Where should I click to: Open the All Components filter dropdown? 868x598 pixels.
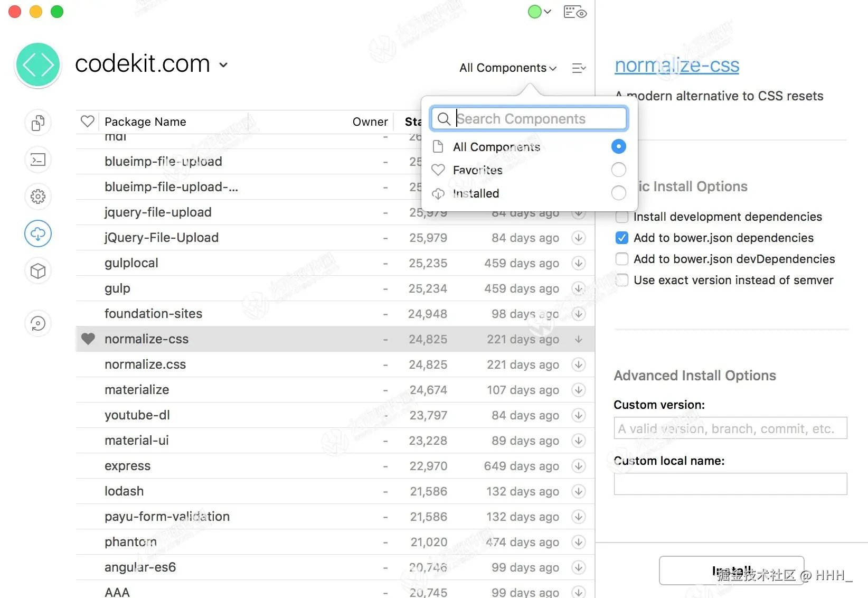(x=508, y=68)
